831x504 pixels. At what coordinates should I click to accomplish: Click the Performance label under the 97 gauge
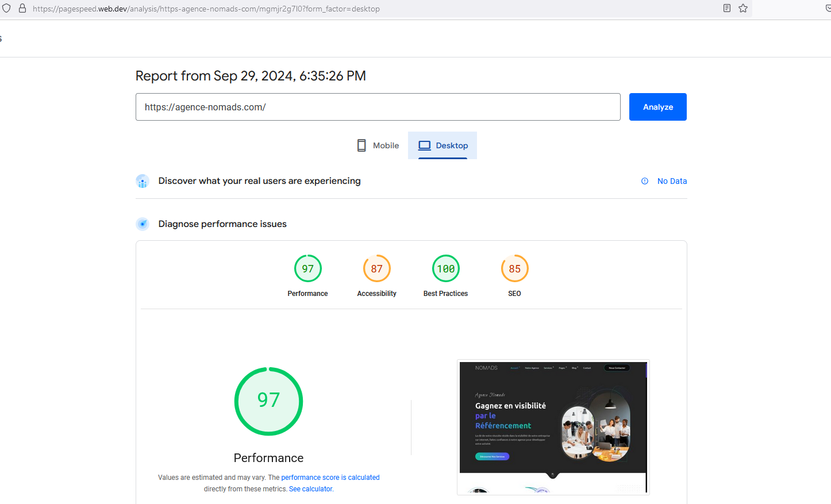[308, 294]
